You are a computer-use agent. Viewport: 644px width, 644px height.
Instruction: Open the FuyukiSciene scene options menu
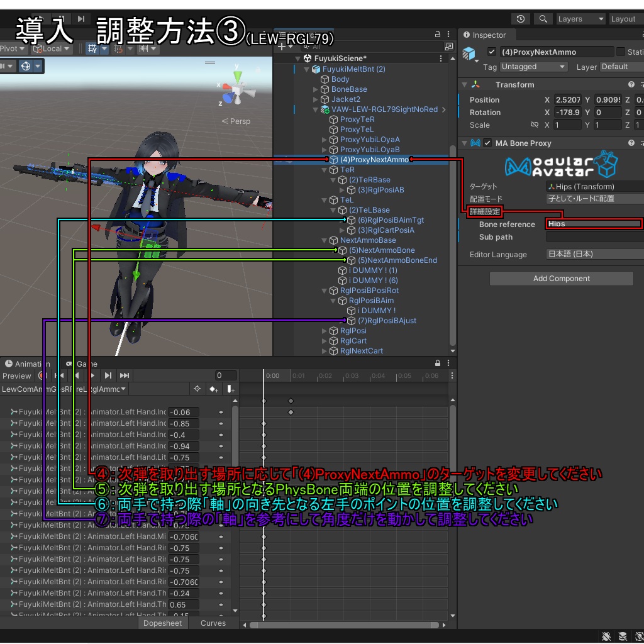tap(441, 58)
